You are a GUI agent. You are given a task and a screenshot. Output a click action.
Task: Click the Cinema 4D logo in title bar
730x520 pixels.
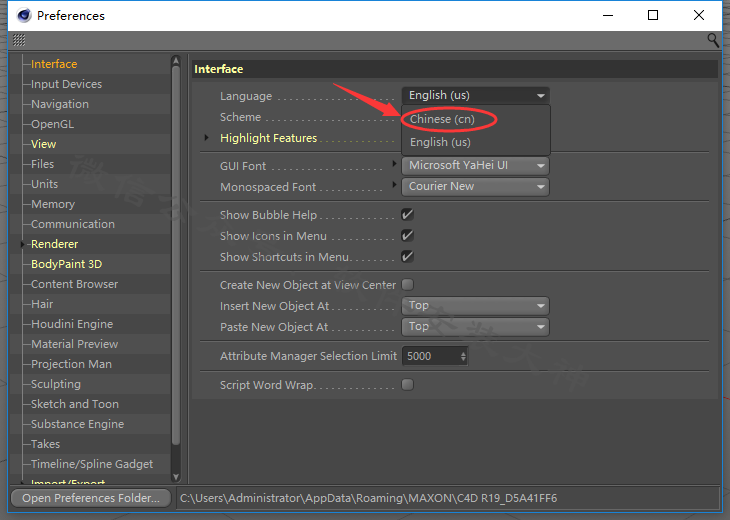coord(23,15)
